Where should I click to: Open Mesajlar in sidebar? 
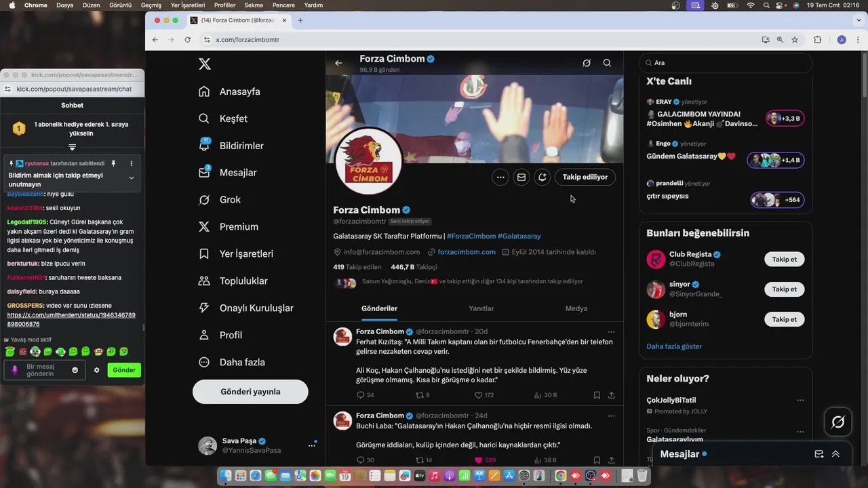coord(228,173)
